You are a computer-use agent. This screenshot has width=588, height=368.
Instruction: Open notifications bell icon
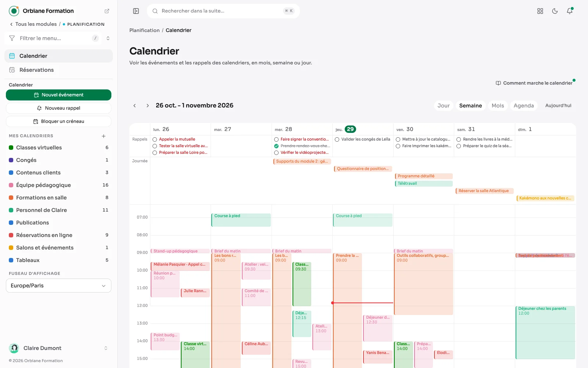point(570,11)
